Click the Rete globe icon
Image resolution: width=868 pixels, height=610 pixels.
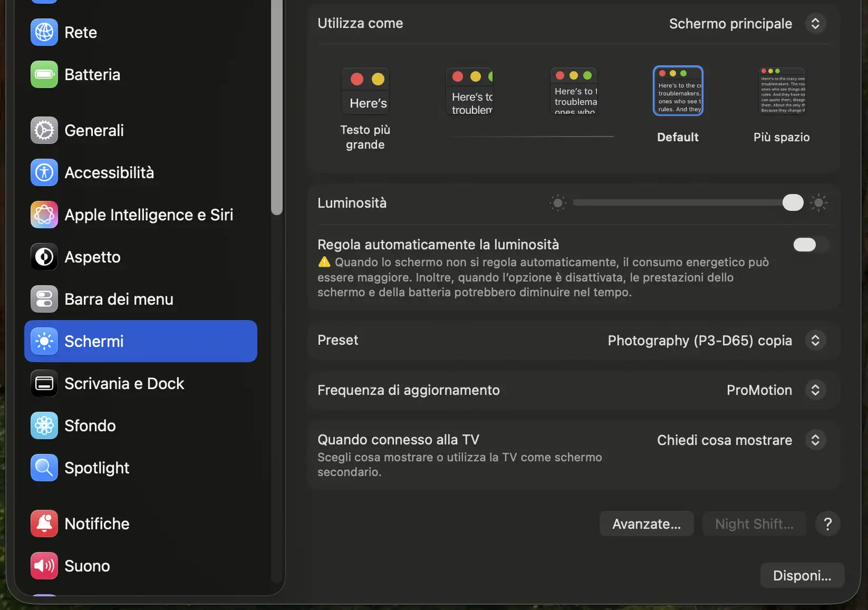tap(44, 32)
